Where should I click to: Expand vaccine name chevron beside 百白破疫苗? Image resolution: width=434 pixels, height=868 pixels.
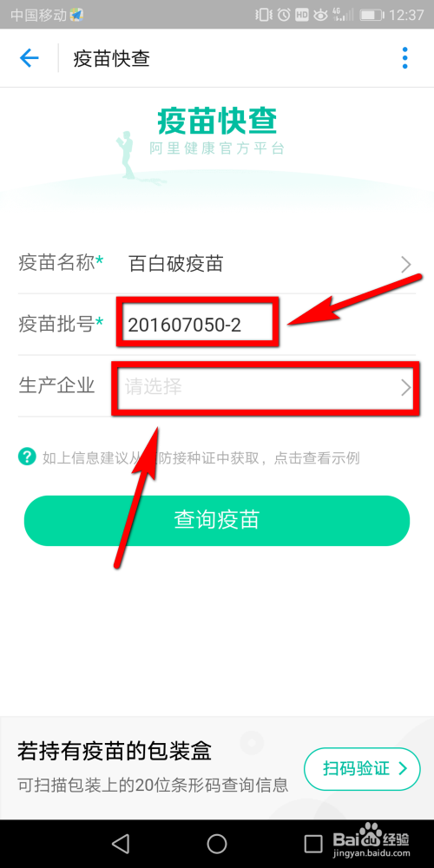[406, 265]
